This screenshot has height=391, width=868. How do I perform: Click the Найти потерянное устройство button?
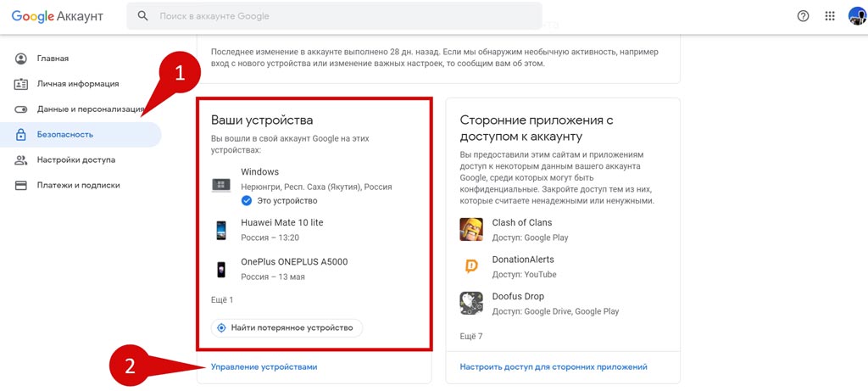[287, 328]
